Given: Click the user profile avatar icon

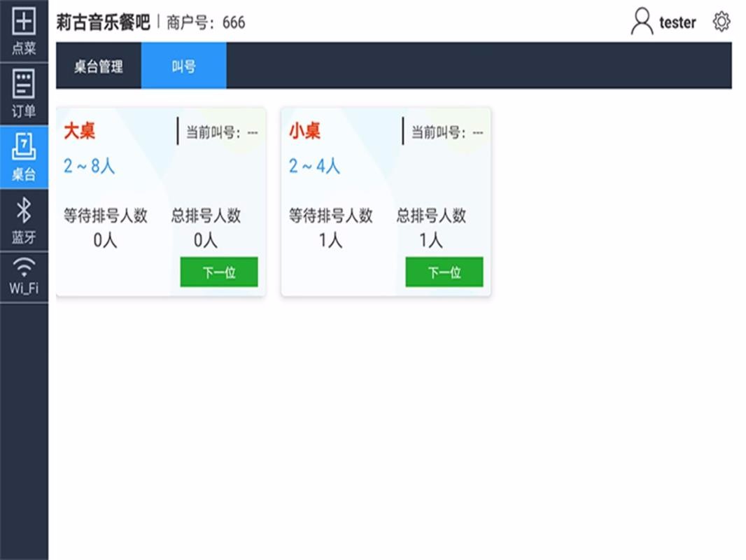Looking at the screenshot, I should (641, 22).
